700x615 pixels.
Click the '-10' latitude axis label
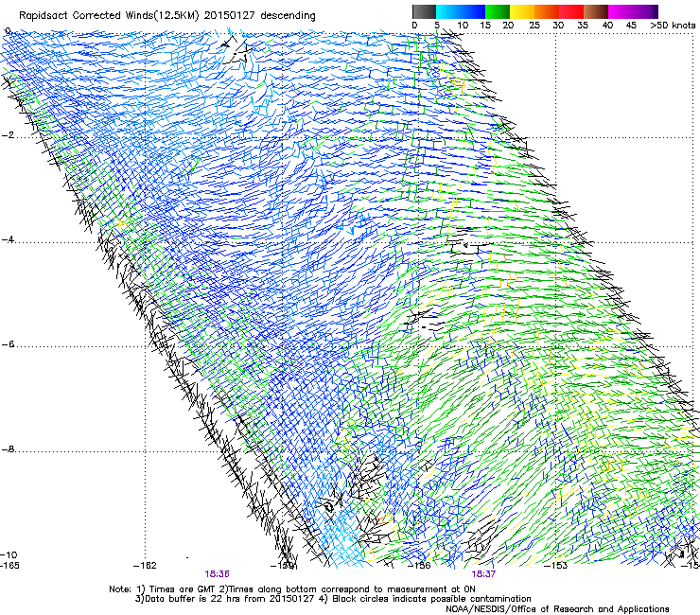tap(9, 555)
